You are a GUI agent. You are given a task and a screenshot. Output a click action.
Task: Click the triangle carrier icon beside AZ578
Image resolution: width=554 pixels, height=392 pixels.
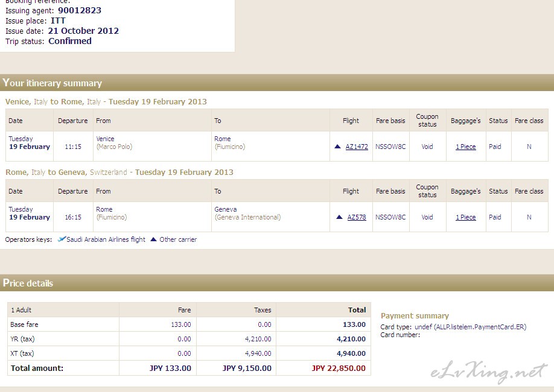click(339, 217)
